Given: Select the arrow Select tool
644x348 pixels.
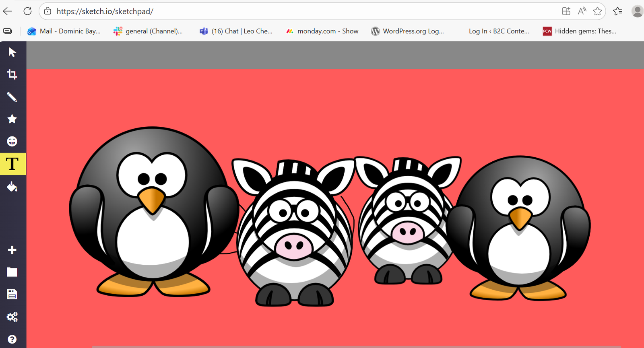Looking at the screenshot, I should coord(12,52).
